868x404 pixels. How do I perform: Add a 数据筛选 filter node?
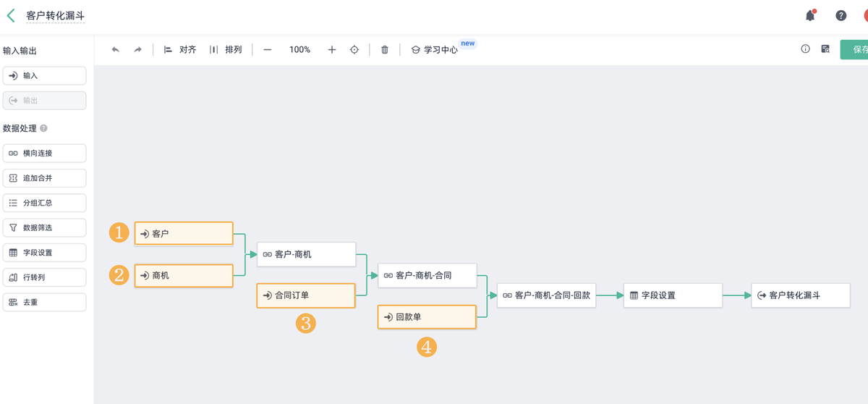coord(45,227)
